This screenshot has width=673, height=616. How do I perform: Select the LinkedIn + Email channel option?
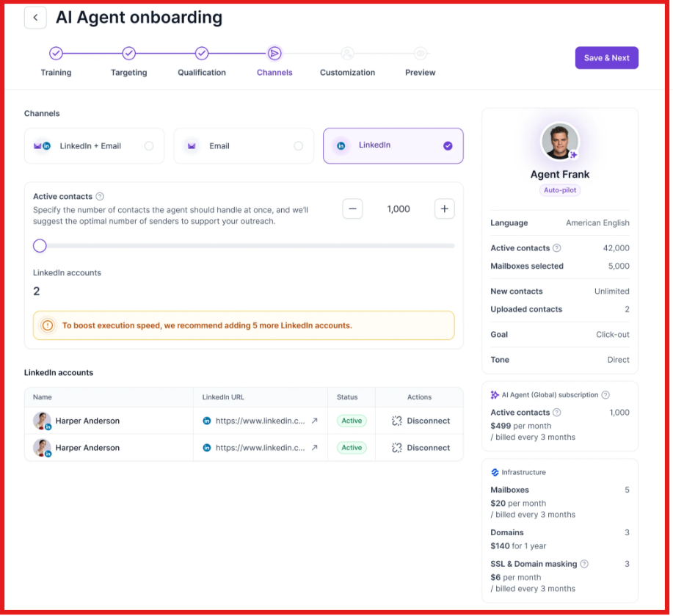click(x=94, y=146)
